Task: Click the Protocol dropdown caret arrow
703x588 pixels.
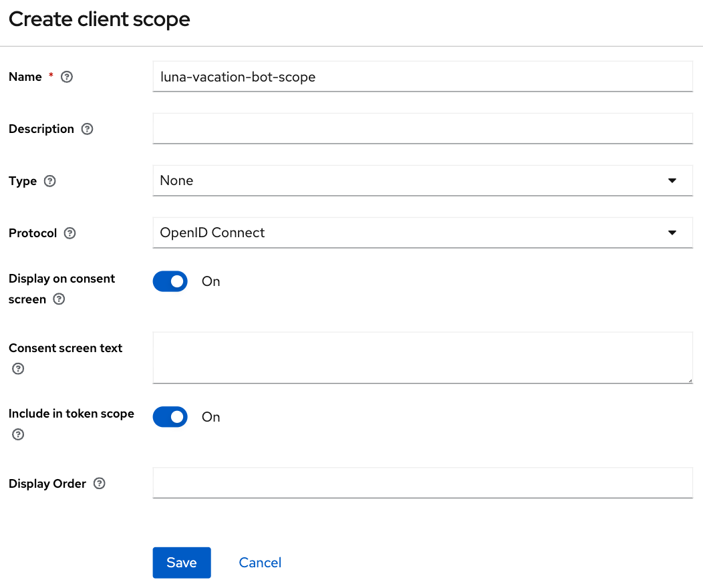Action: point(672,233)
